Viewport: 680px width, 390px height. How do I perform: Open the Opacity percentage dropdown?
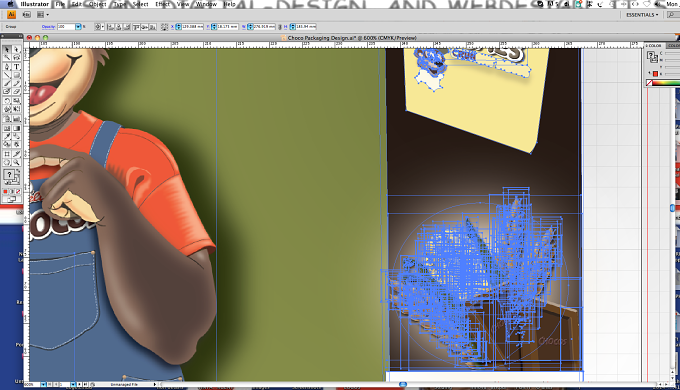(78, 27)
